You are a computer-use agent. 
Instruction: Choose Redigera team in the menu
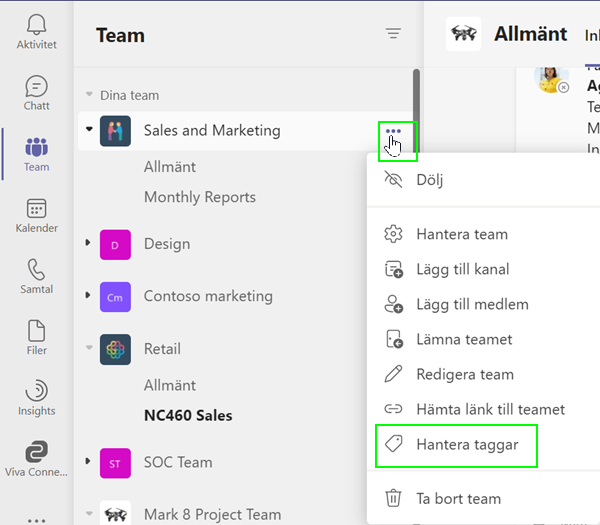coord(483,374)
